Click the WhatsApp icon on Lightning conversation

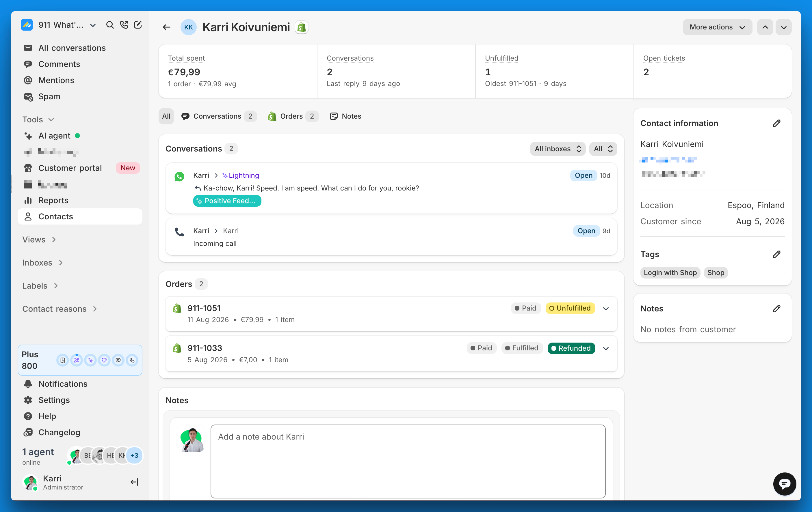pyautogui.click(x=179, y=177)
